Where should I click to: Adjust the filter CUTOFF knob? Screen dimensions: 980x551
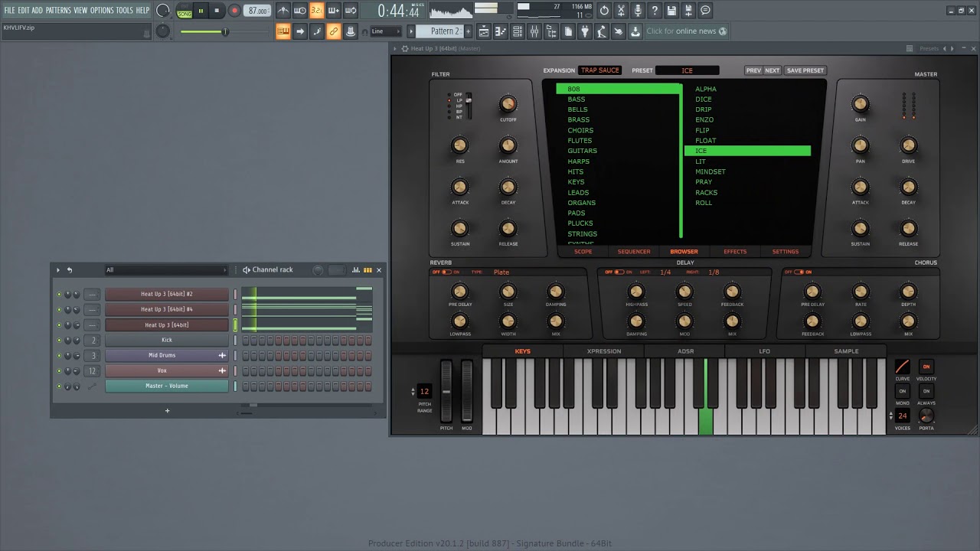[508, 104]
